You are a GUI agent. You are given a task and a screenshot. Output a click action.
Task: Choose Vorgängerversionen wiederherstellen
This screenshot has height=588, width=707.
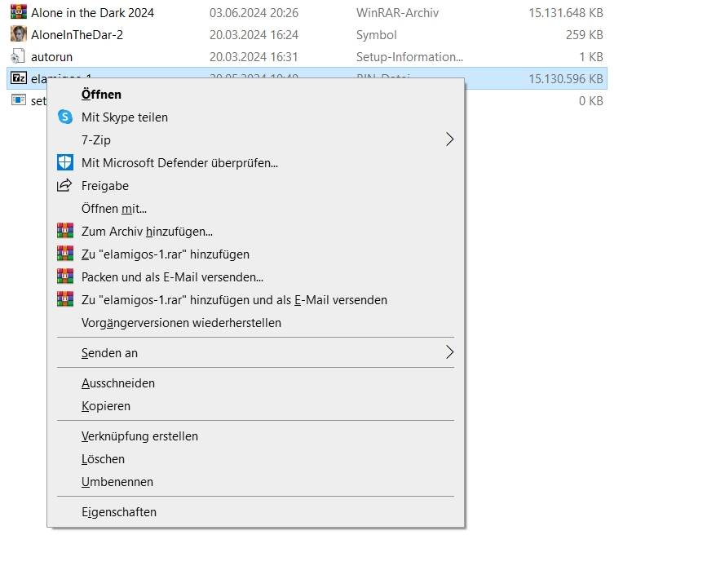(x=256, y=323)
